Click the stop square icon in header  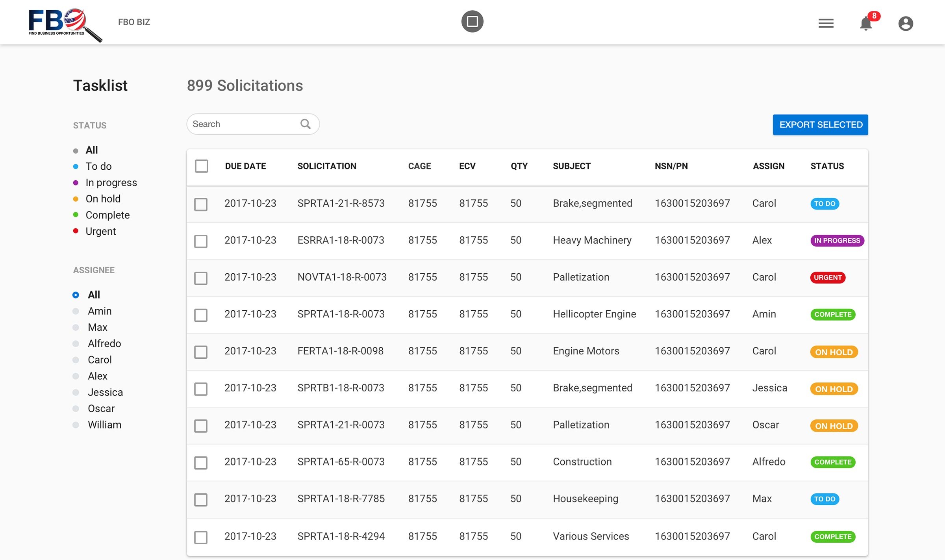pyautogui.click(x=472, y=21)
